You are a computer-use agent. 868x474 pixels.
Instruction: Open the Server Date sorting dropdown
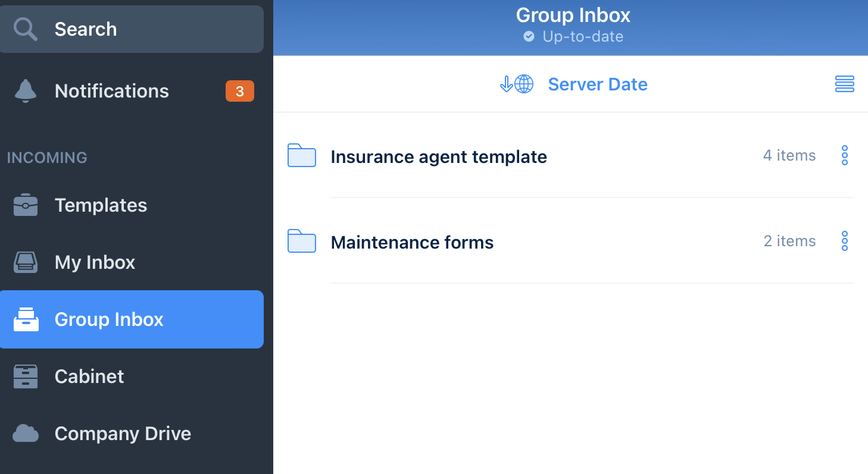(597, 84)
